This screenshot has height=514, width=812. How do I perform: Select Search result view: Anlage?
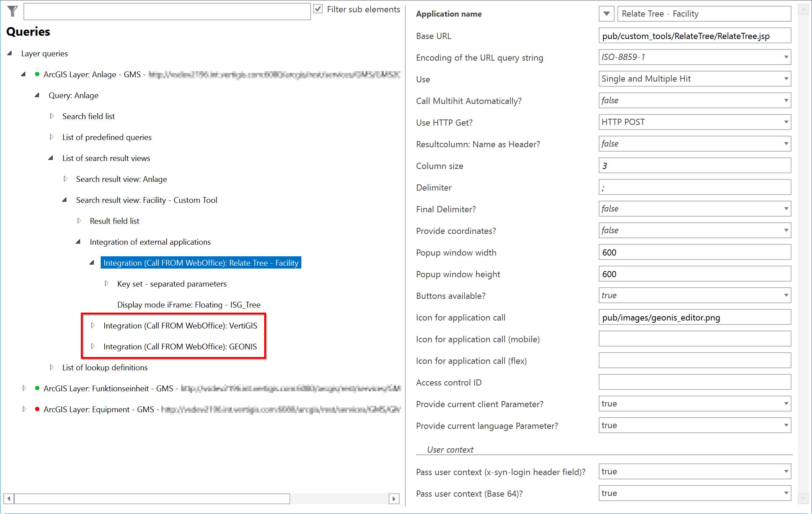121,179
